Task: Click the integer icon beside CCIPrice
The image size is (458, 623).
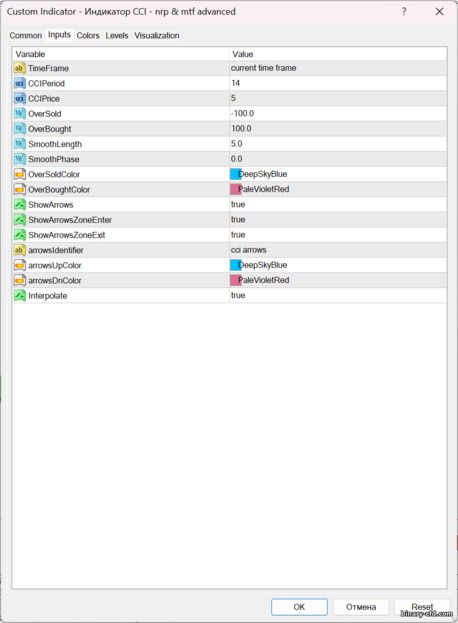Action: point(19,99)
